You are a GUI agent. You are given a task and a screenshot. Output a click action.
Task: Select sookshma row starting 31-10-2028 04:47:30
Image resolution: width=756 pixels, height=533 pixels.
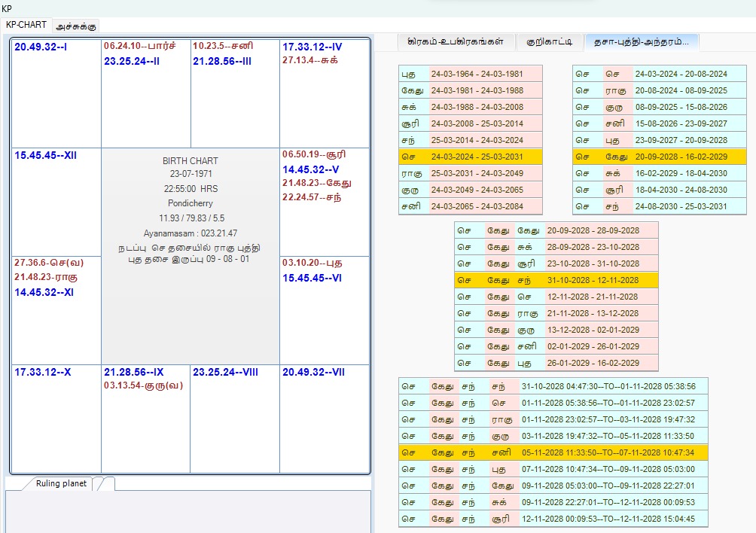[x=553, y=386]
